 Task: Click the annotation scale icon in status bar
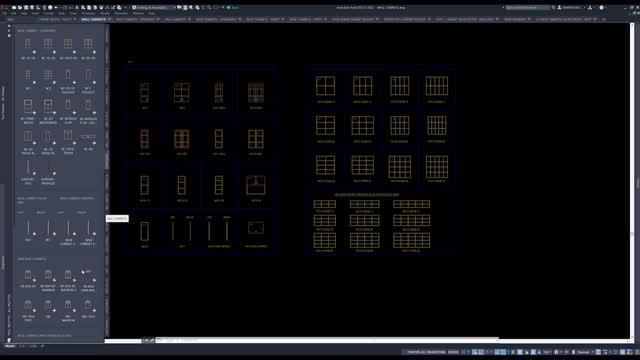tap(539, 352)
